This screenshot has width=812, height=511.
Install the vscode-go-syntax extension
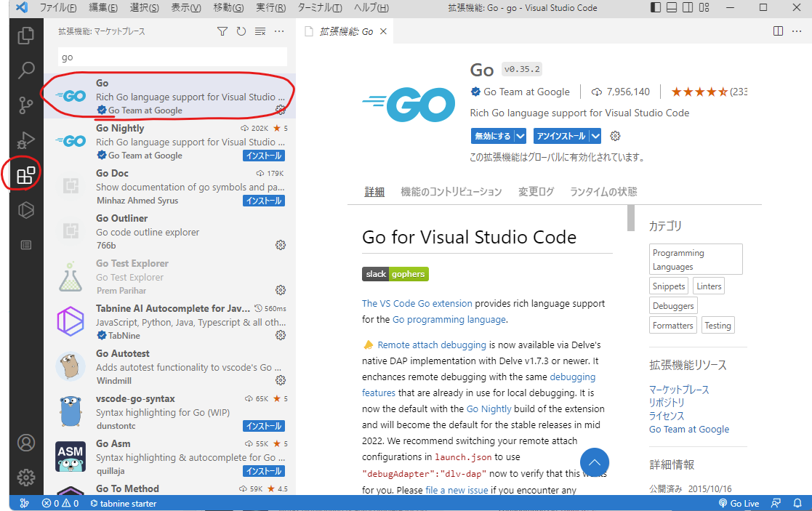point(264,426)
